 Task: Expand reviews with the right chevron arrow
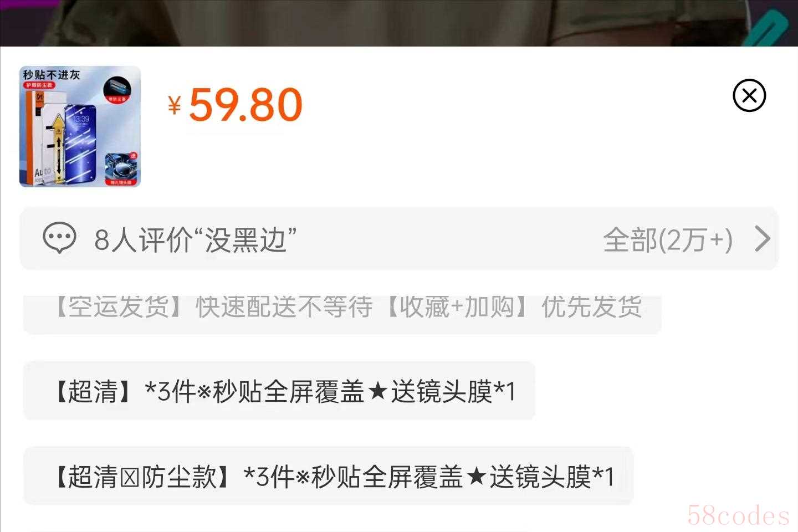(x=763, y=239)
